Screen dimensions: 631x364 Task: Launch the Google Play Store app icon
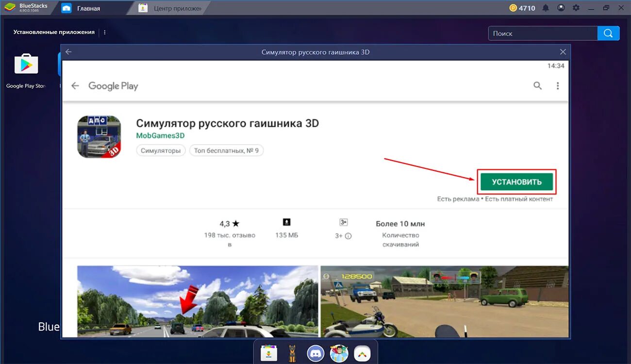coord(26,64)
